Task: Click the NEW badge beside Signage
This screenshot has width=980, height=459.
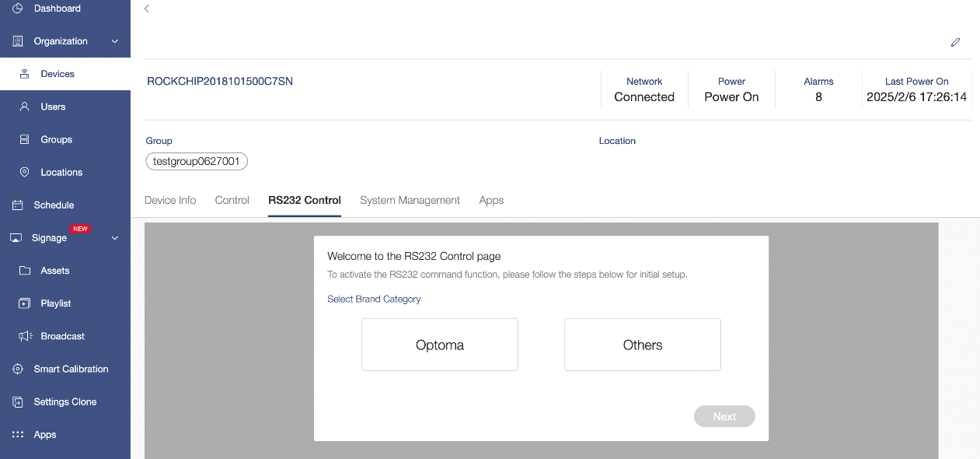Action: click(x=80, y=229)
